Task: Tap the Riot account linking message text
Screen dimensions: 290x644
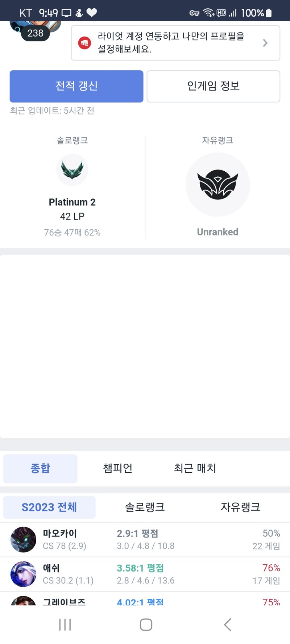Action: tap(171, 43)
